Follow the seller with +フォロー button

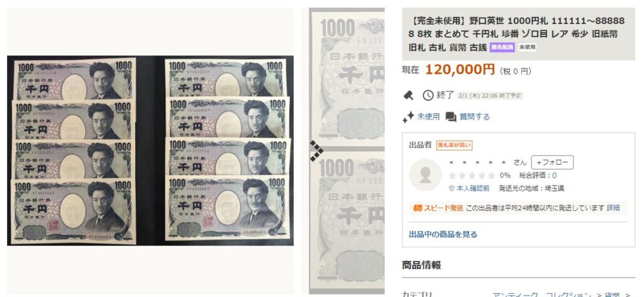[x=552, y=163]
